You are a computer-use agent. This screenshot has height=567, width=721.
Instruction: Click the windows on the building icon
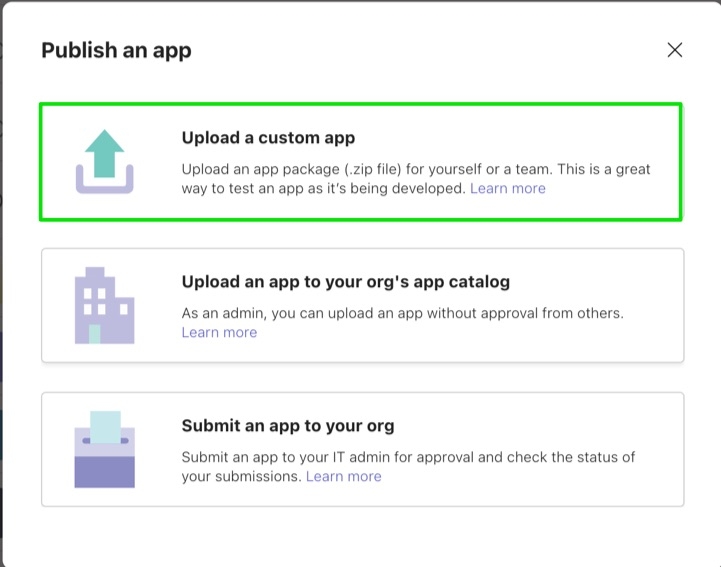(x=94, y=299)
